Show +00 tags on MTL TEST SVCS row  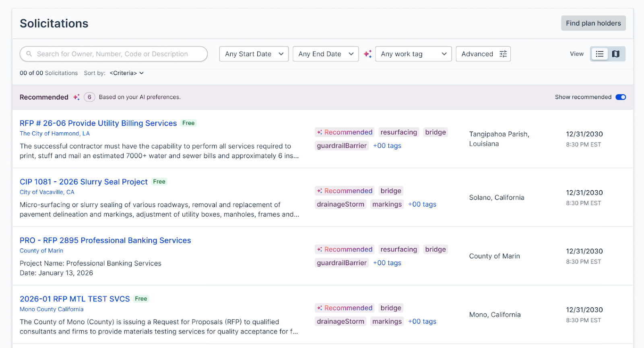(422, 321)
